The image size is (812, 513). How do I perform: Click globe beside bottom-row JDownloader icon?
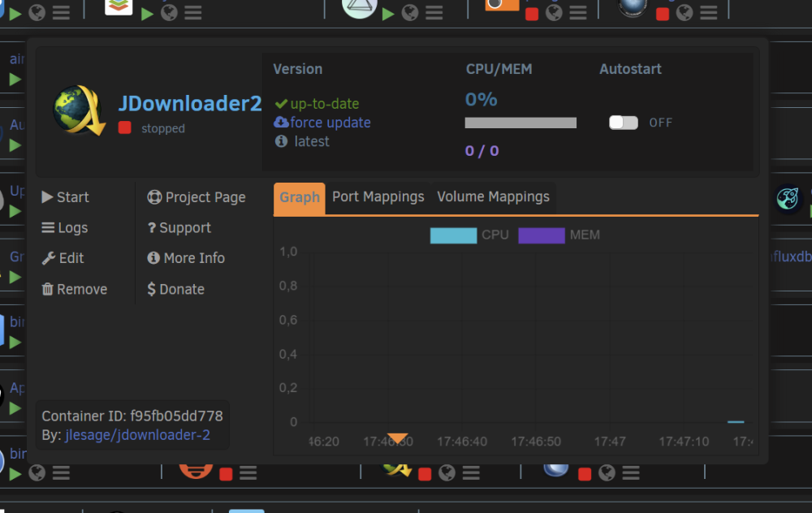click(x=447, y=472)
